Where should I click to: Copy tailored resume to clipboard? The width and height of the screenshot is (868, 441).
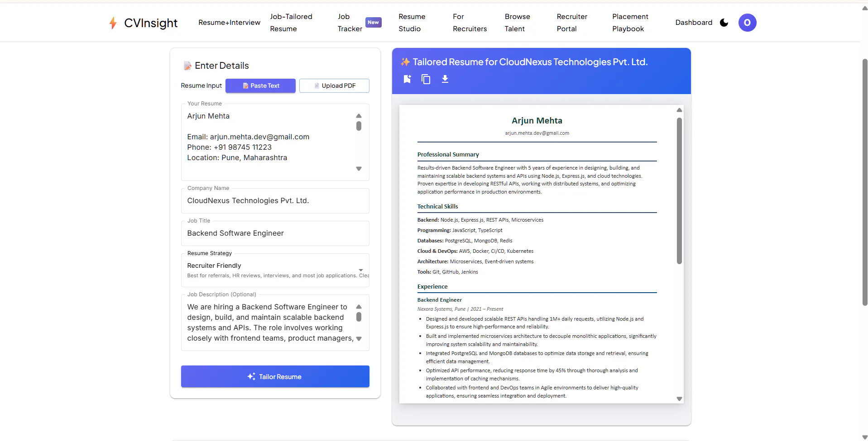click(x=426, y=79)
